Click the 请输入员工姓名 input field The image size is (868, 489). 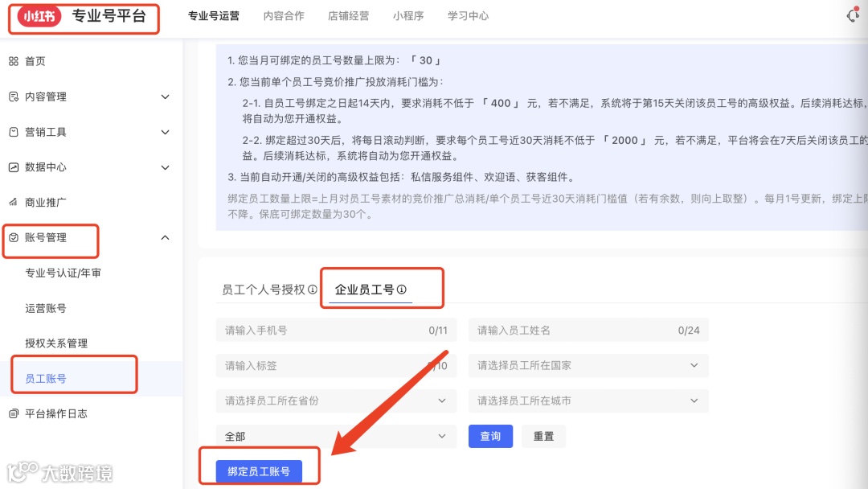(x=588, y=330)
